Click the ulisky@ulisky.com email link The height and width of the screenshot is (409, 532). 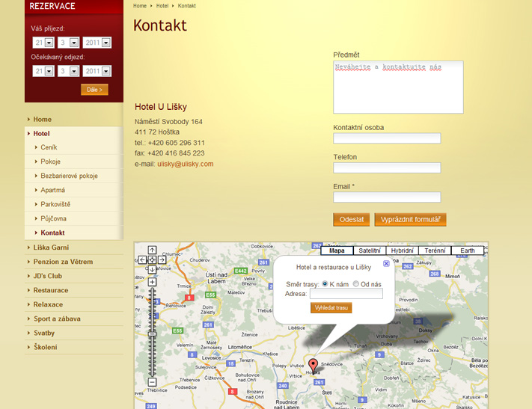(186, 164)
